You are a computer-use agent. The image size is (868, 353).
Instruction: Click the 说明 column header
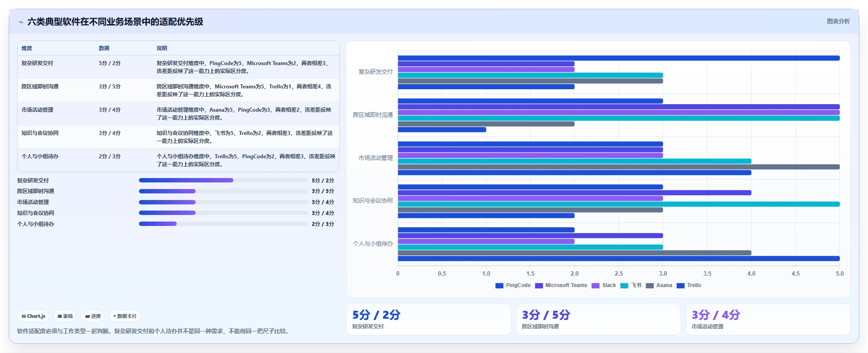pyautogui.click(x=162, y=48)
